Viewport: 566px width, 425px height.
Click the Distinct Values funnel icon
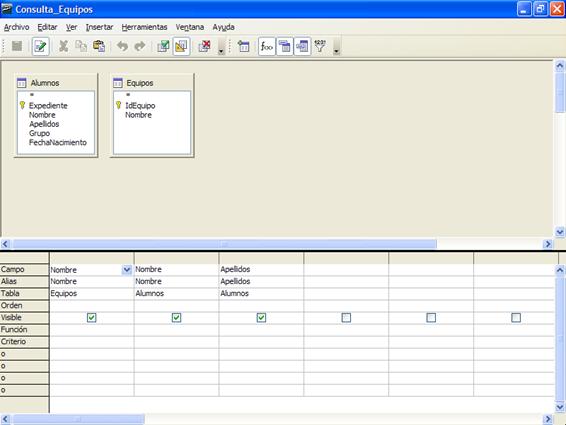coord(320,46)
